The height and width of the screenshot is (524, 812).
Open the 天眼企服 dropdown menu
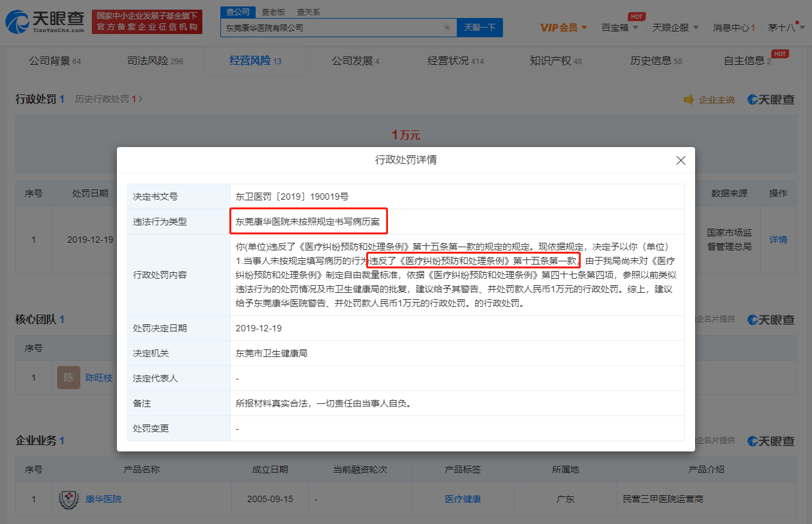675,28
